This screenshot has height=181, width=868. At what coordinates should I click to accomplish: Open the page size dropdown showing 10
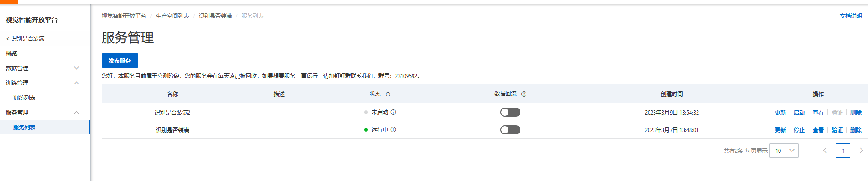coord(784,151)
